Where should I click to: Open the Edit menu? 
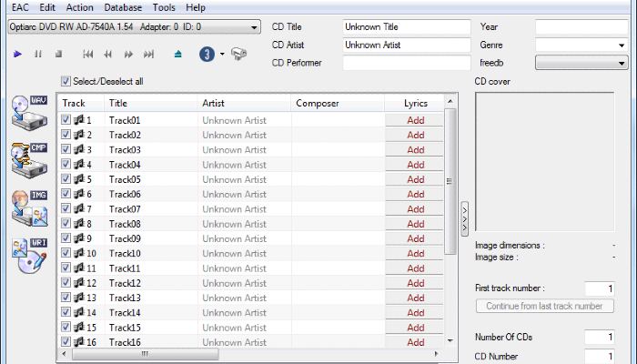(47, 7)
